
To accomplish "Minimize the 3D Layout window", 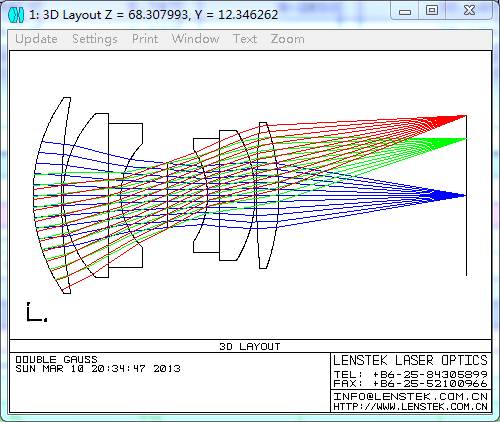I will 405,11.
